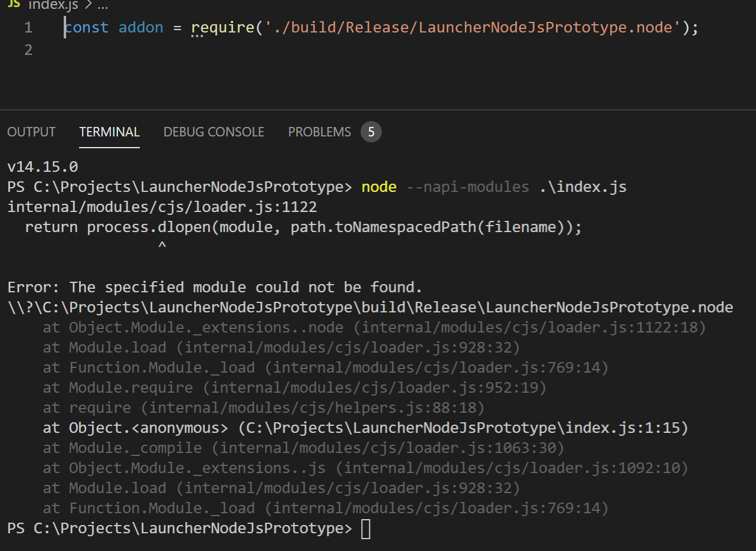Select the TERMINAL panel tab

tap(109, 132)
